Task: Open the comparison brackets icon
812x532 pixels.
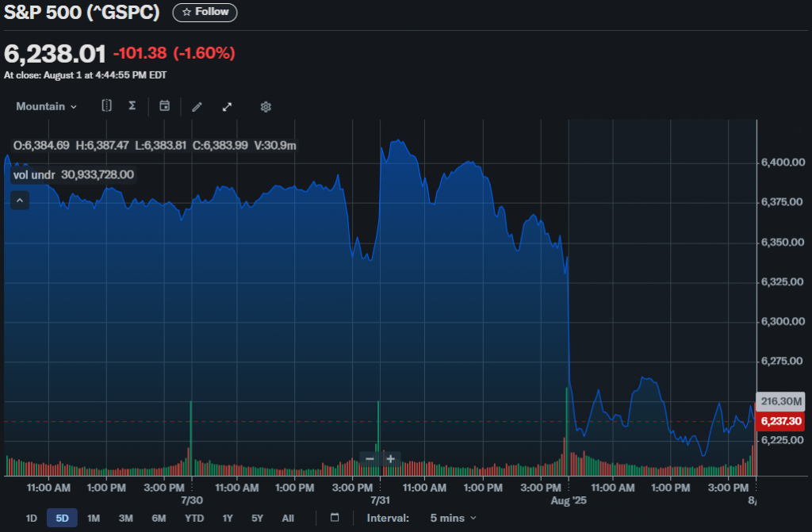Action: coord(106,105)
